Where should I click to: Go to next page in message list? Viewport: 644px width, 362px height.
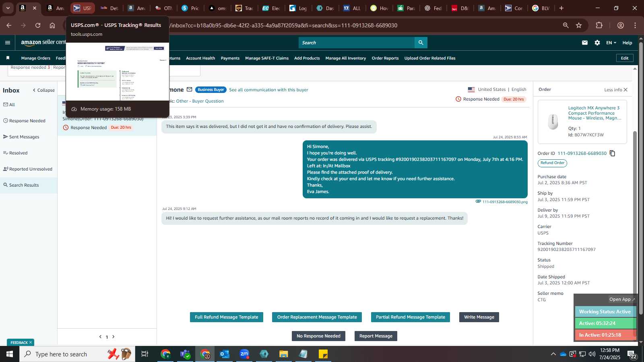click(x=114, y=337)
